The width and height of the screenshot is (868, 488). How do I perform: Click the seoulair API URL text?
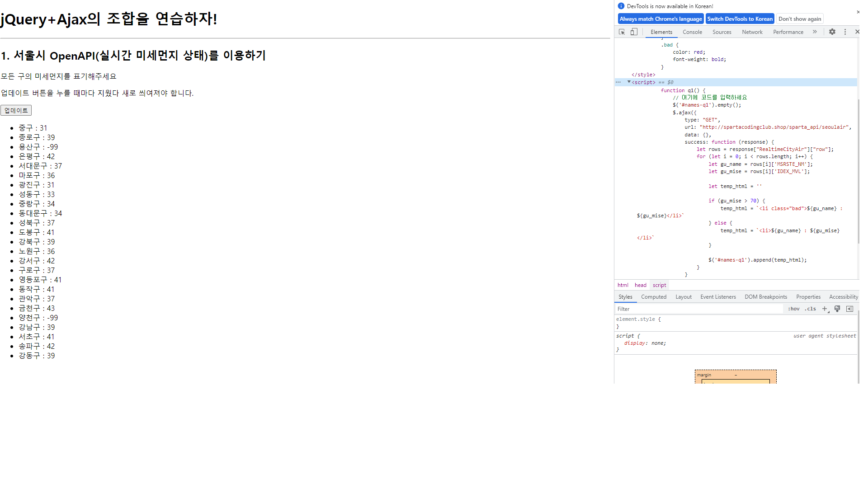click(774, 127)
